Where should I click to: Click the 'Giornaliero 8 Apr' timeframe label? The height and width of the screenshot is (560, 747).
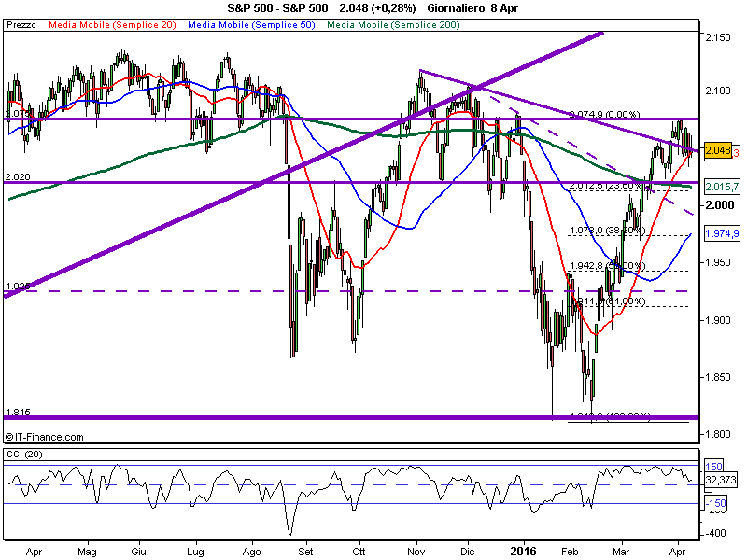(x=472, y=8)
